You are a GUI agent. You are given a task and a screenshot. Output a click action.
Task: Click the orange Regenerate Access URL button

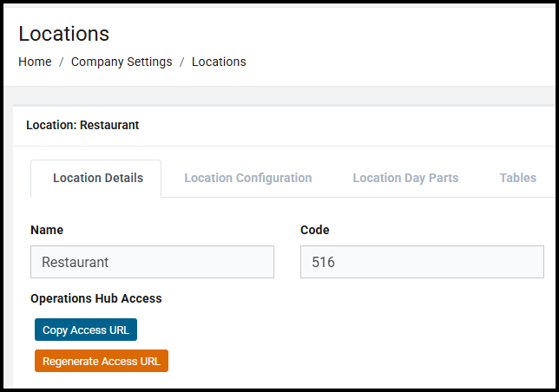point(102,361)
